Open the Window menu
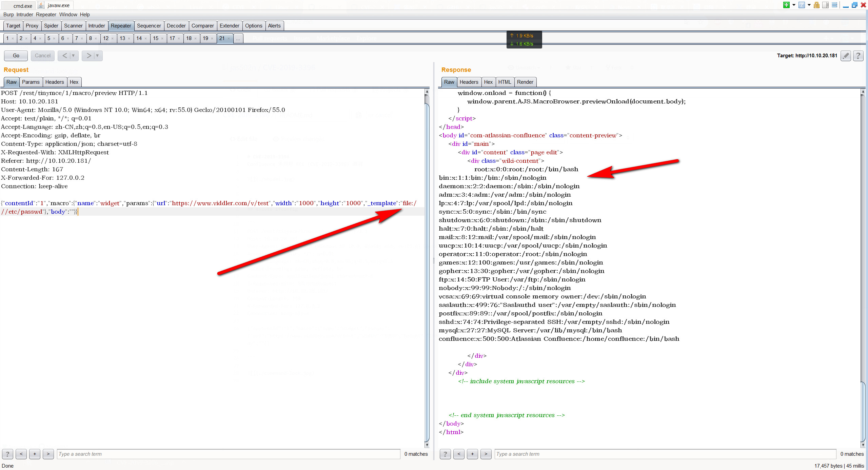 tap(68, 15)
